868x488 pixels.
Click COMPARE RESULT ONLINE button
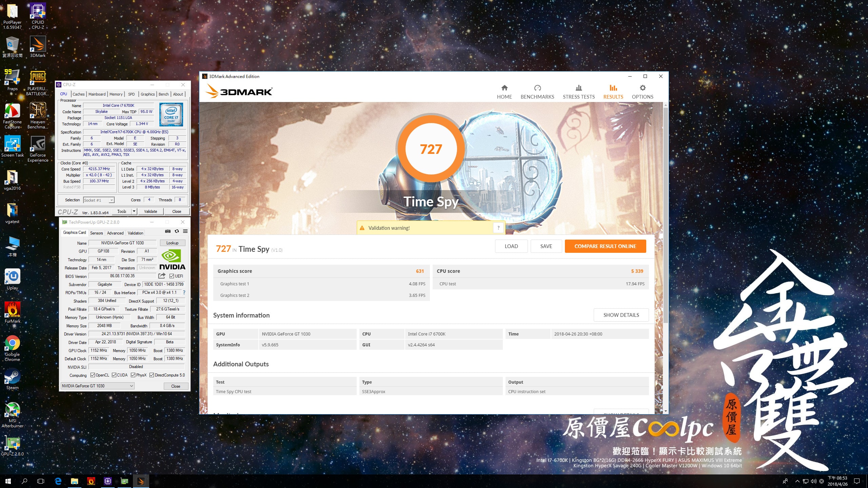[x=605, y=246]
